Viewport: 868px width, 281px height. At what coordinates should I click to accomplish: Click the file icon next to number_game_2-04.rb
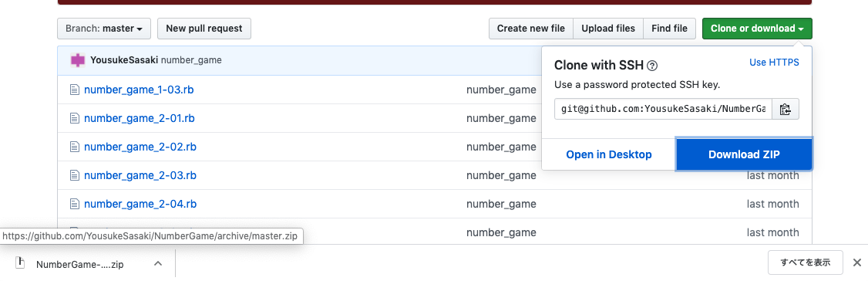[75, 204]
